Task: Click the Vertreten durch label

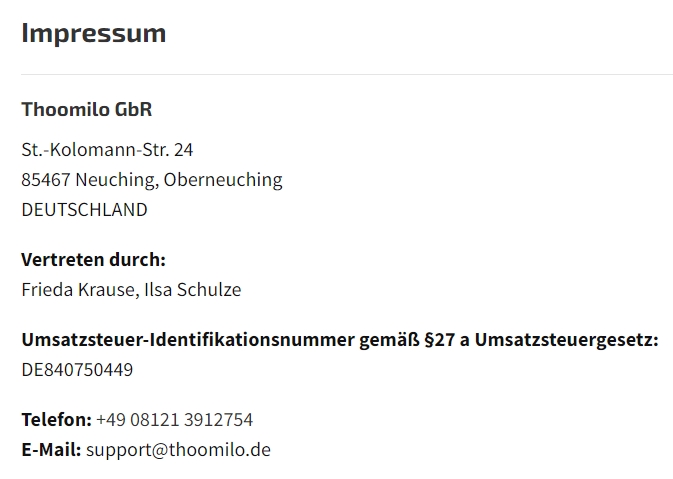Action: click(x=93, y=260)
